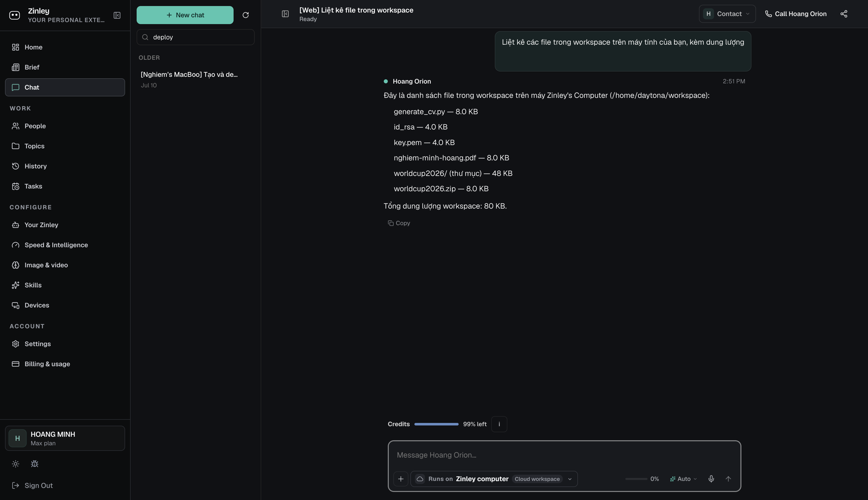Click the phone icon to call Hoang Orion

click(768, 14)
